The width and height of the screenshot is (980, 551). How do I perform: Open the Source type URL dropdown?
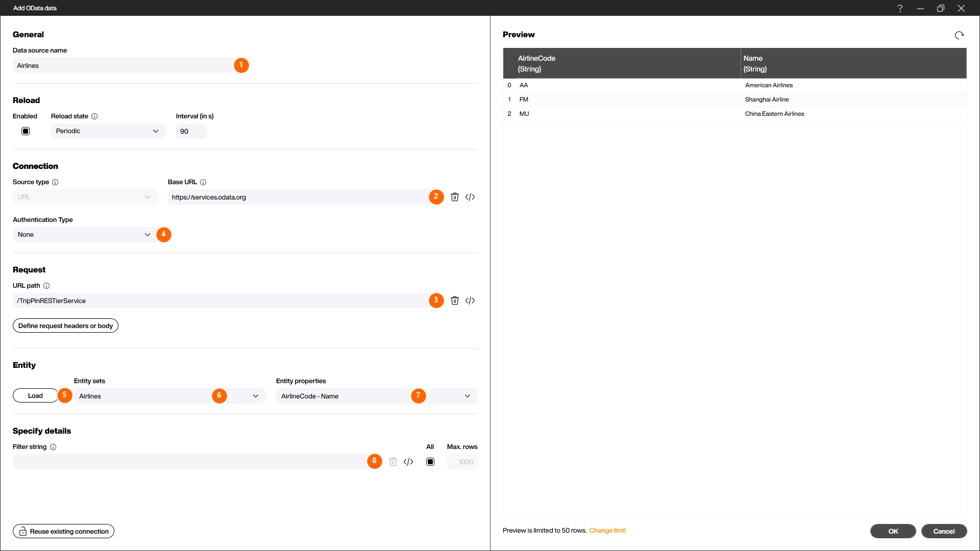[85, 197]
